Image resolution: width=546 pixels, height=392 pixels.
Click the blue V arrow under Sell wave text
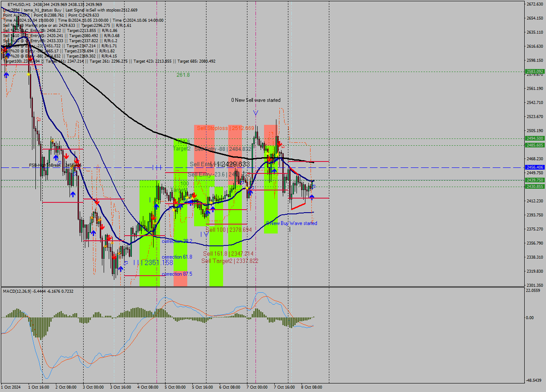tap(256, 113)
